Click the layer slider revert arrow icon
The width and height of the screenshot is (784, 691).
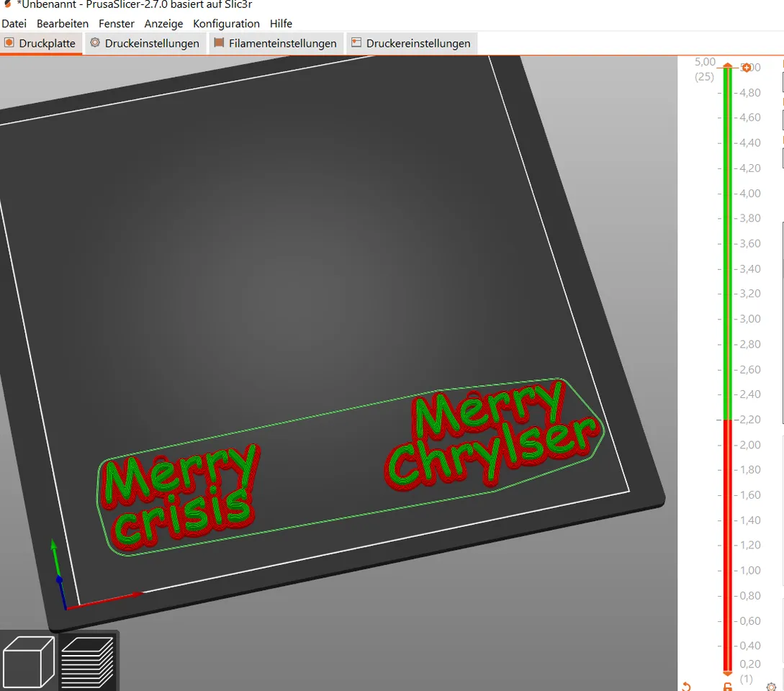pyautogui.click(x=686, y=687)
